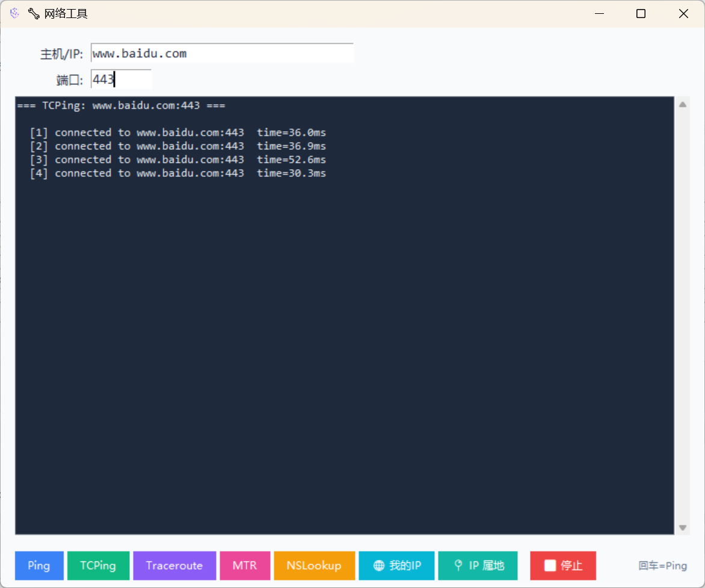Launch the Traceroute tool
705x588 pixels.
[x=174, y=566]
